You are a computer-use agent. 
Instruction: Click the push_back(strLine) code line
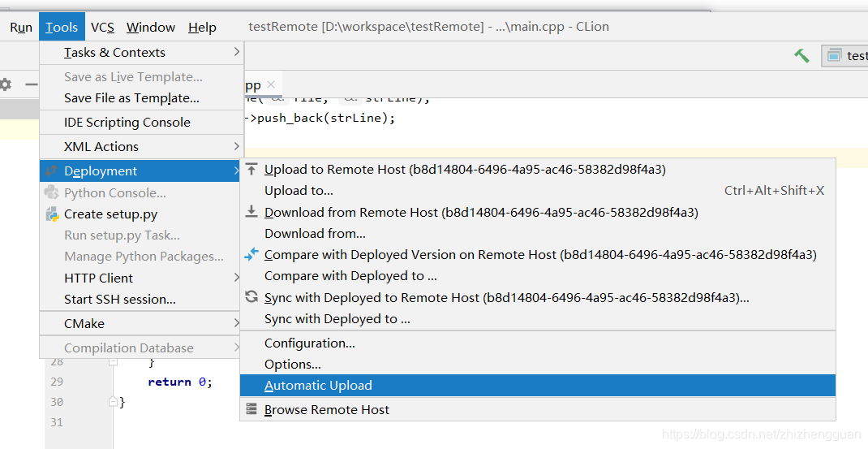(x=320, y=118)
